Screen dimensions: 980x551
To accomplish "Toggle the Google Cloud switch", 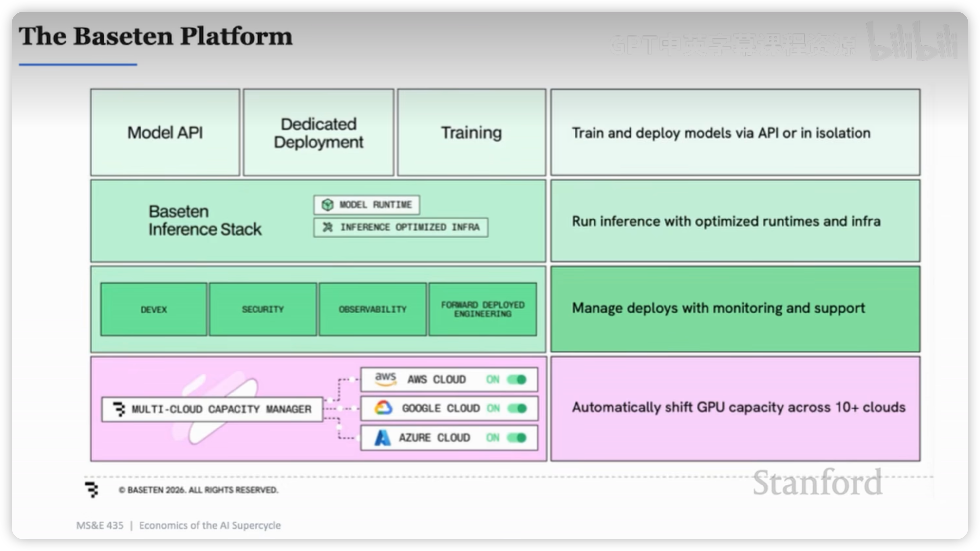I will point(517,408).
